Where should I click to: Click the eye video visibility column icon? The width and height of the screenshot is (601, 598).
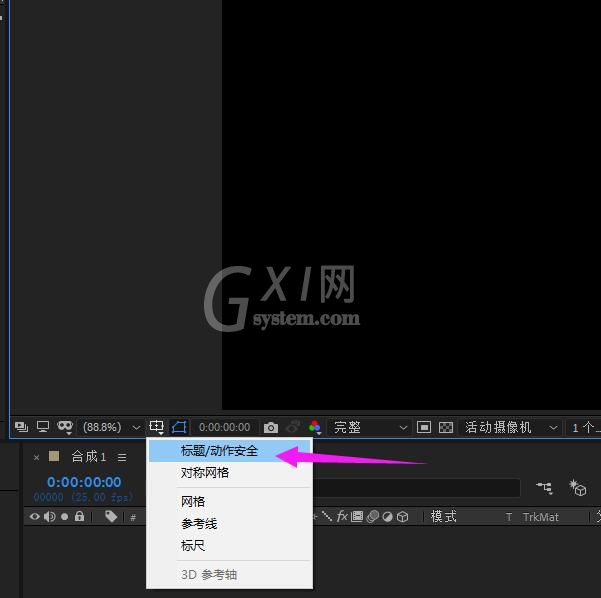(34, 517)
